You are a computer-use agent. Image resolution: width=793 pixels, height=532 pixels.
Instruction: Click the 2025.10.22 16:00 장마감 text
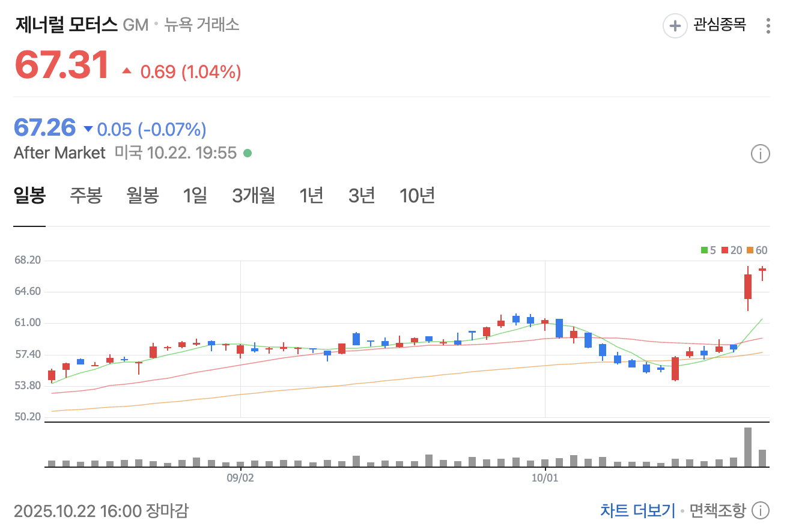(x=101, y=511)
